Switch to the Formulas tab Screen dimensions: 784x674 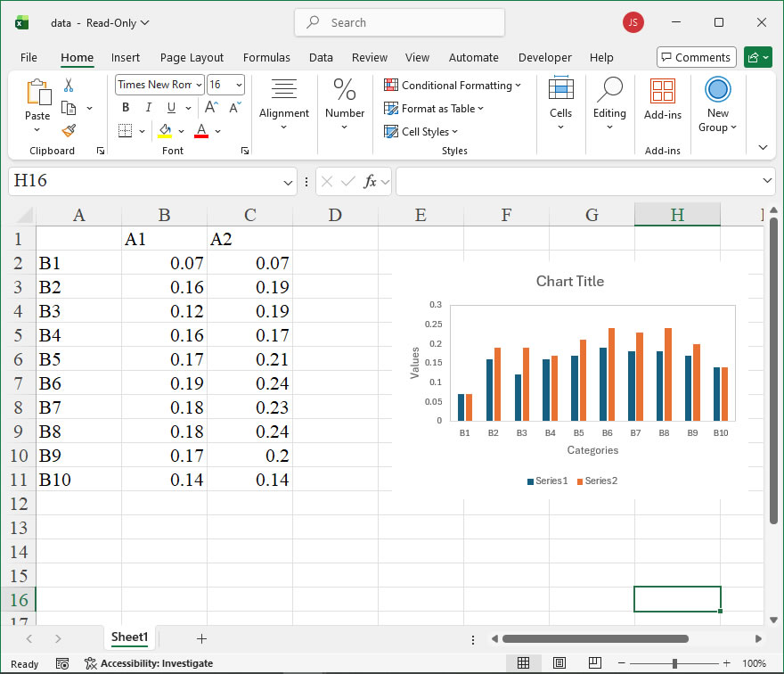266,58
